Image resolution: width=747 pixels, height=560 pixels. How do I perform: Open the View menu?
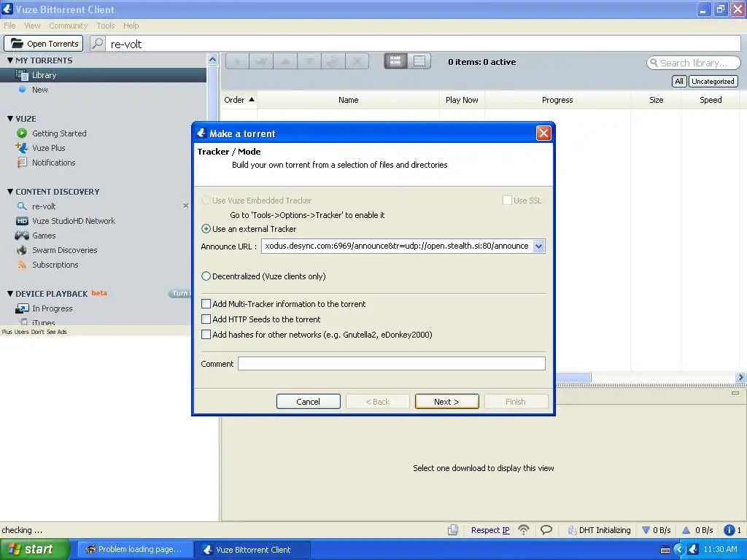[x=32, y=26]
